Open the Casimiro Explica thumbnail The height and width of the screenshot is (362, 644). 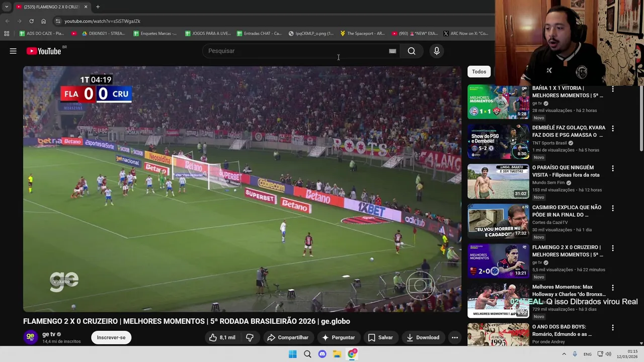[498, 221]
